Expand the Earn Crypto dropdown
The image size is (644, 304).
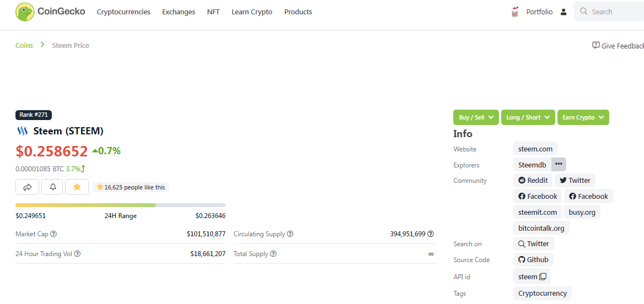point(583,117)
